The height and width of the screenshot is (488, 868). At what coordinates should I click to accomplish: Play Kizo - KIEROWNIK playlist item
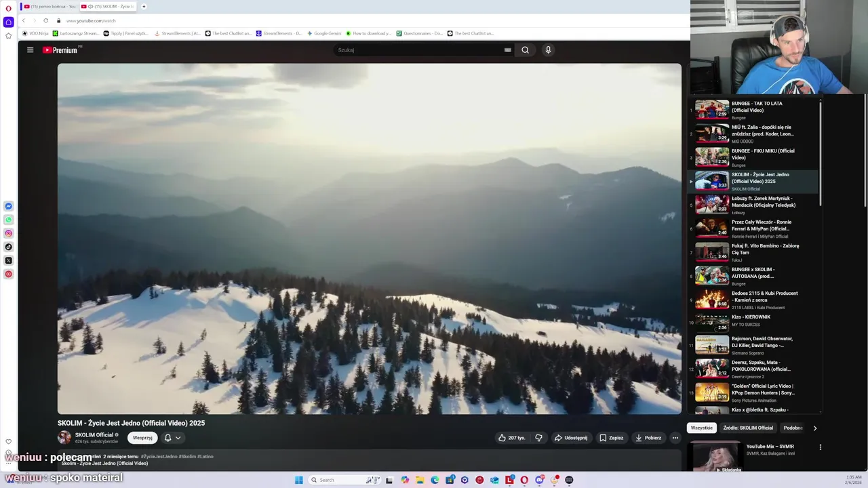(754, 323)
